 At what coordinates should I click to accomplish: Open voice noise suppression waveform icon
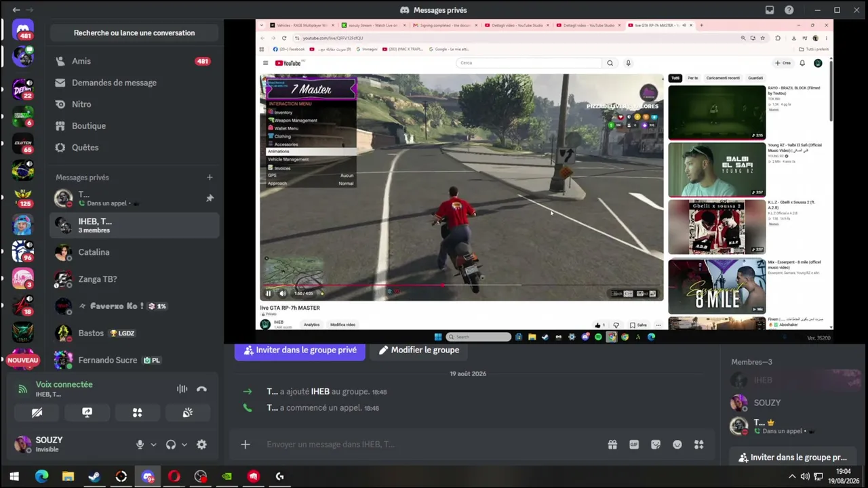[182, 389]
